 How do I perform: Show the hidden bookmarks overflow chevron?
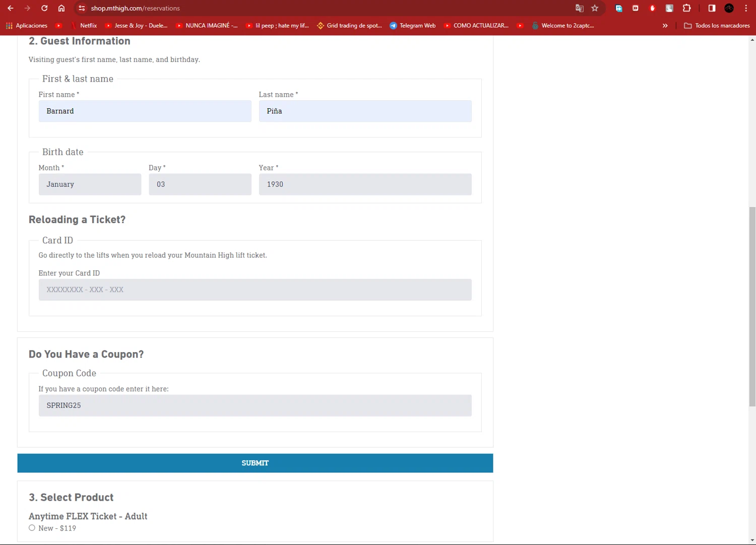pos(665,26)
